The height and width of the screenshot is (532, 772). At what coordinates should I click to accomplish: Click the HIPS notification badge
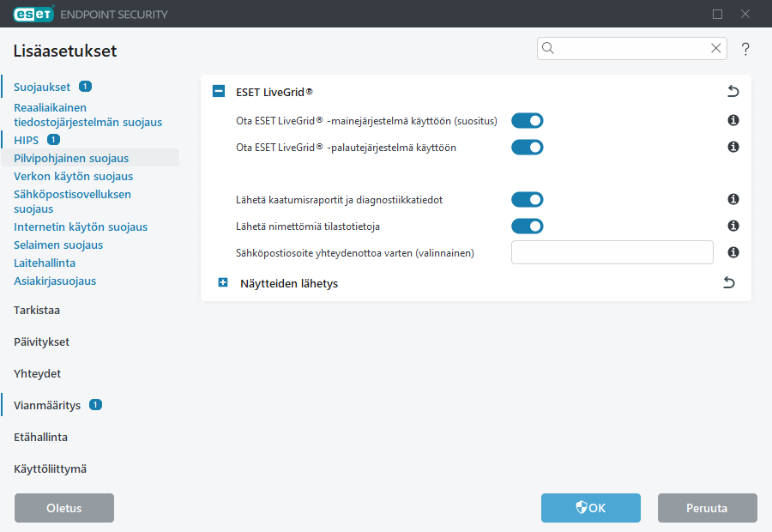point(53,140)
